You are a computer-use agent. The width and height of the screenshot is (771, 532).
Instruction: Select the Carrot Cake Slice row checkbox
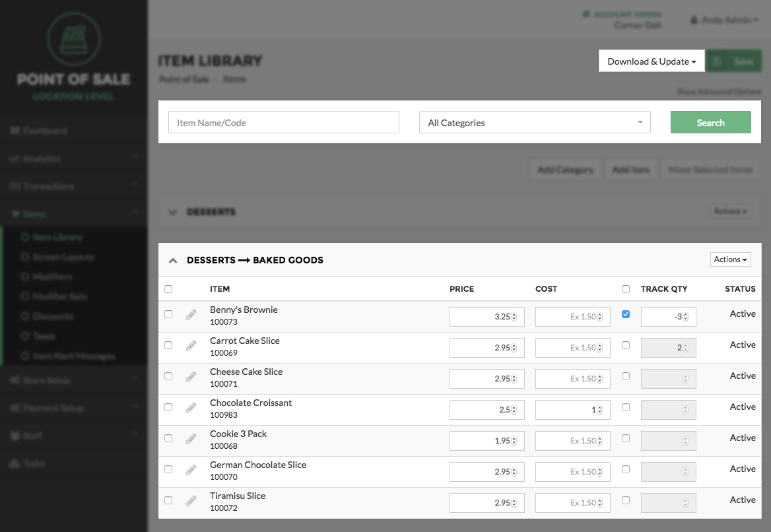coord(168,345)
